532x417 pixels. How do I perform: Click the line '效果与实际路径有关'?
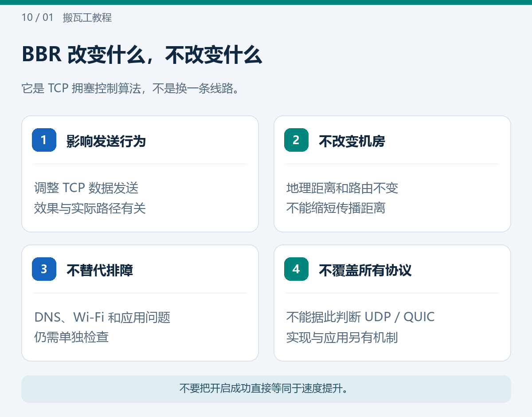[x=90, y=208]
